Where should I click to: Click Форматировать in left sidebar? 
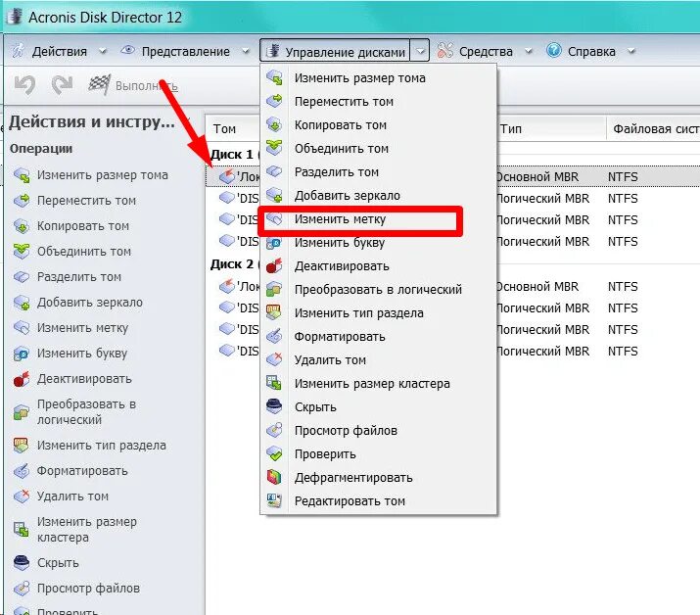(82, 471)
